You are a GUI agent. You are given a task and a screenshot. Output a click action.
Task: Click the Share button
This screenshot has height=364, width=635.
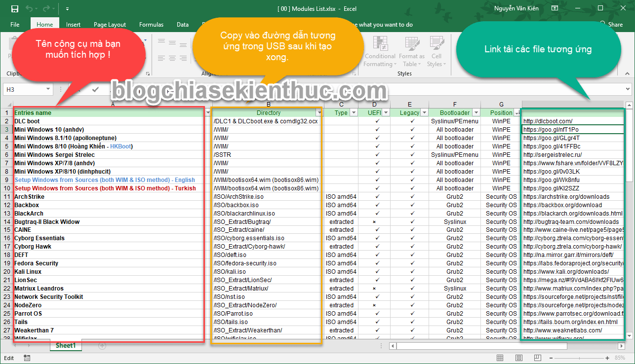click(610, 25)
